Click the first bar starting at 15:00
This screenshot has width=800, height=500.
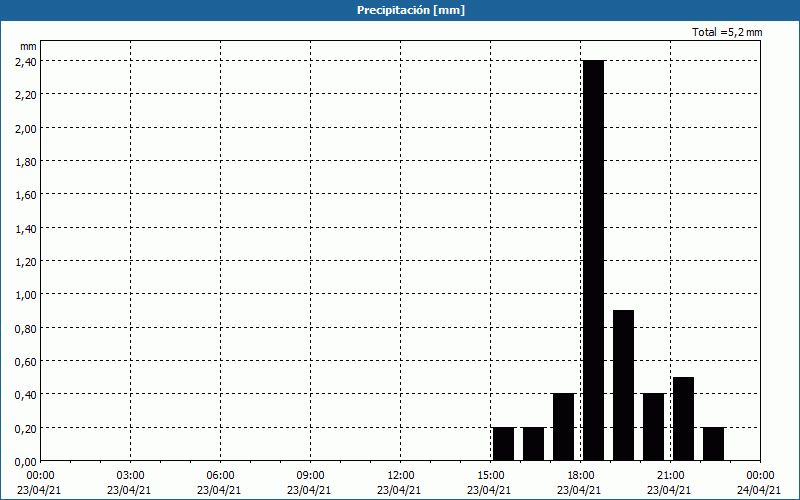504,444
